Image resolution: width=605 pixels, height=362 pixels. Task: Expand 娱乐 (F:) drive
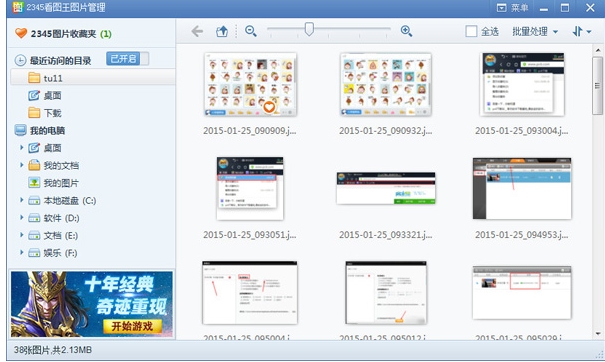[x=22, y=252]
